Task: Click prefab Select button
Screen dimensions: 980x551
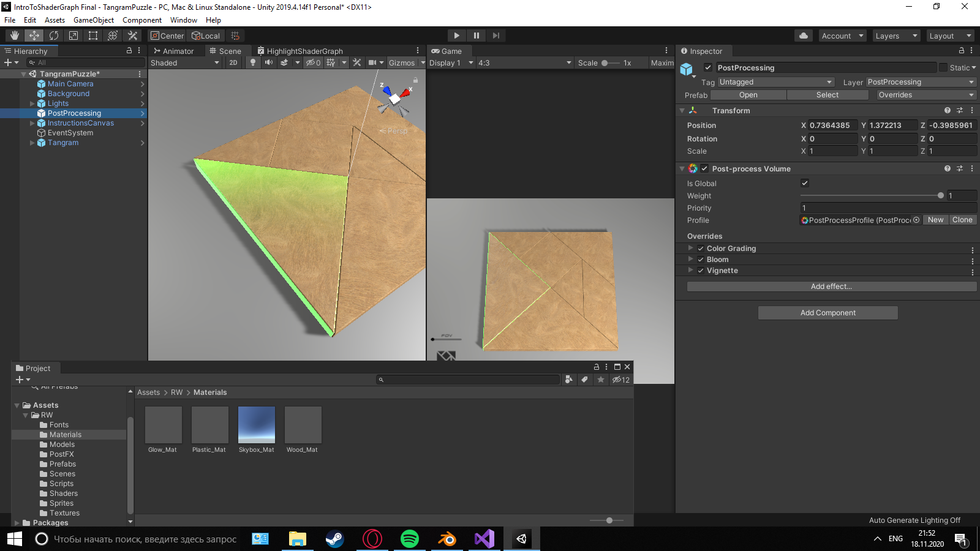Action: tap(827, 95)
